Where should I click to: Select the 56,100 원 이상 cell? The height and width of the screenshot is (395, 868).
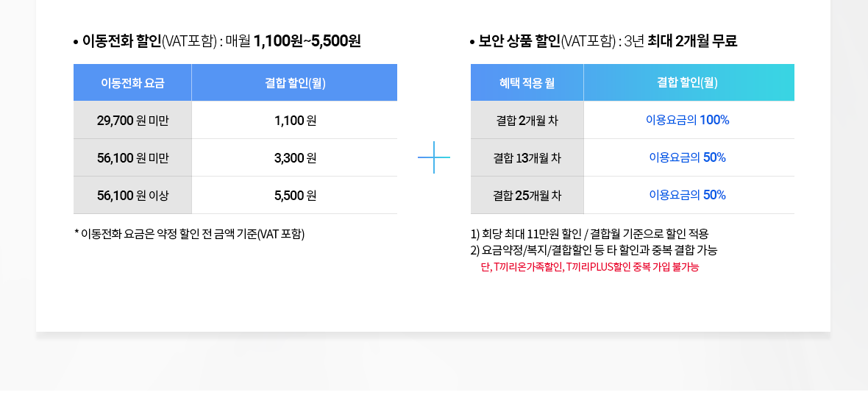click(132, 196)
